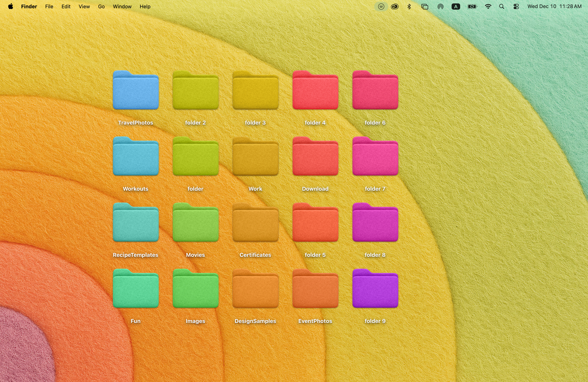This screenshot has width=588, height=382.
Task: Open the Work folder
Action: (x=255, y=157)
